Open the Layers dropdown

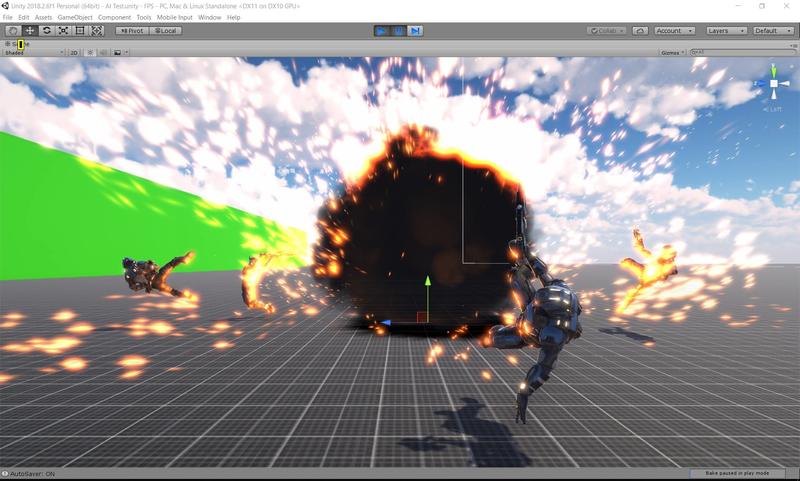[727, 31]
